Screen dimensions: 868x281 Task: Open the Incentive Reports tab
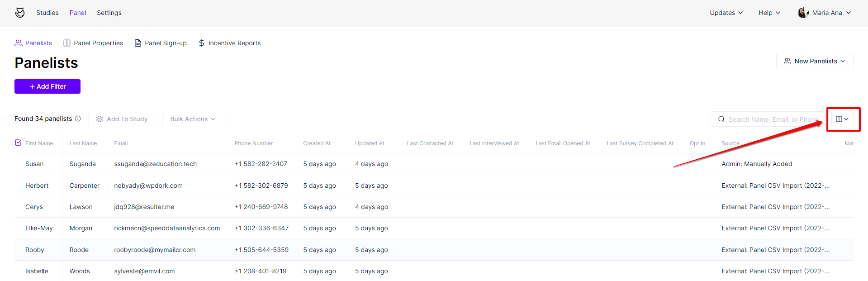230,43
